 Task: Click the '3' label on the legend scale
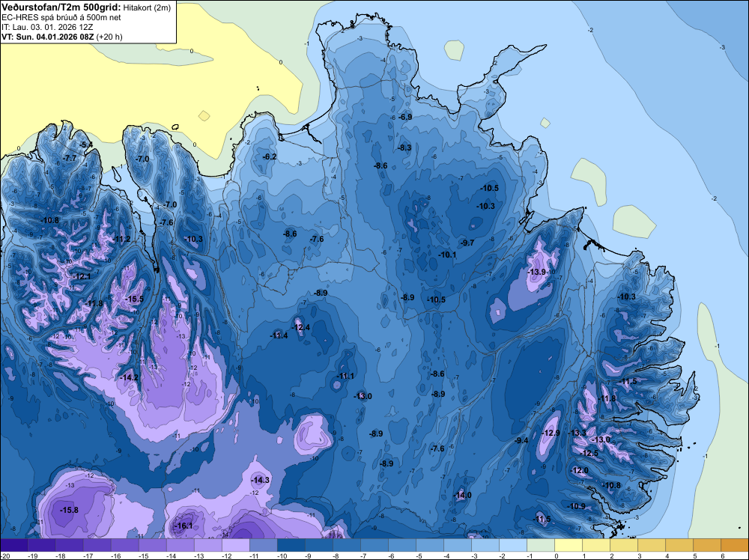pyautogui.click(x=639, y=556)
